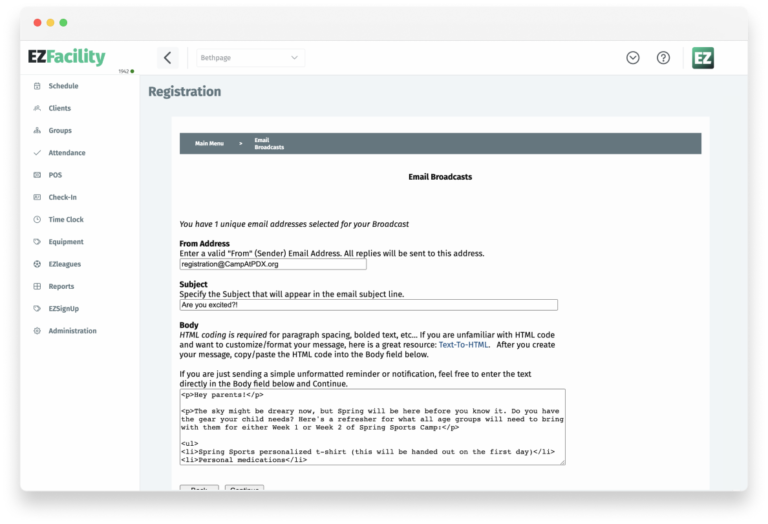Click the Attendance checkmark icon
The width and height of the screenshot is (768, 524).
[x=37, y=153]
